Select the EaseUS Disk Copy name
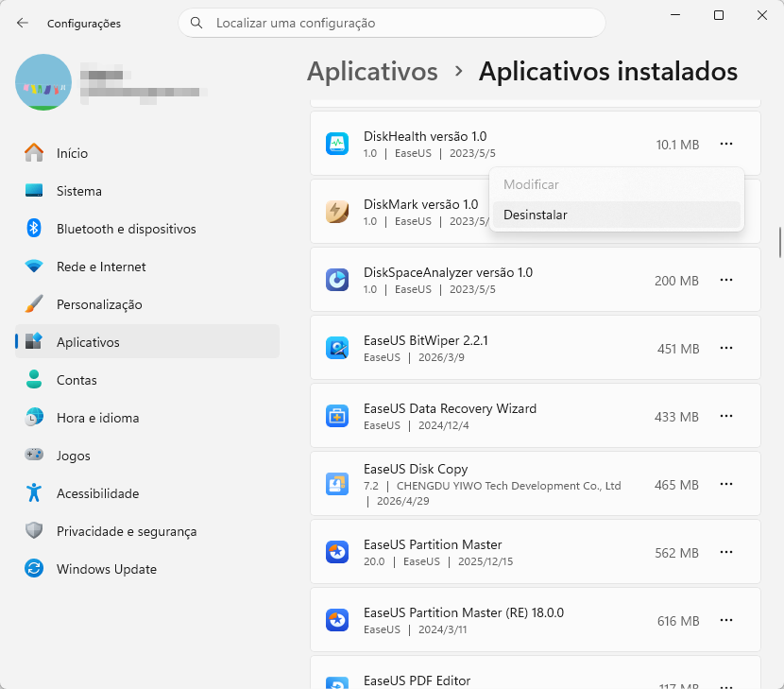Image resolution: width=784 pixels, height=689 pixels. (416, 470)
